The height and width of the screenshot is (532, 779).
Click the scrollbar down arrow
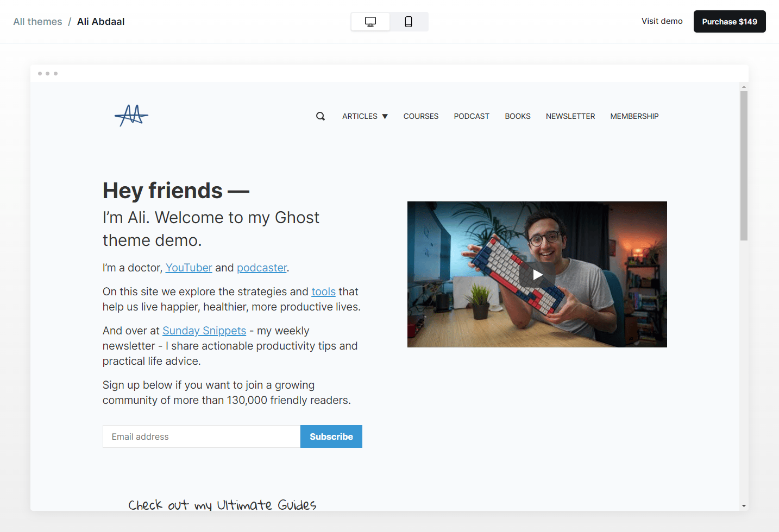[744, 506]
